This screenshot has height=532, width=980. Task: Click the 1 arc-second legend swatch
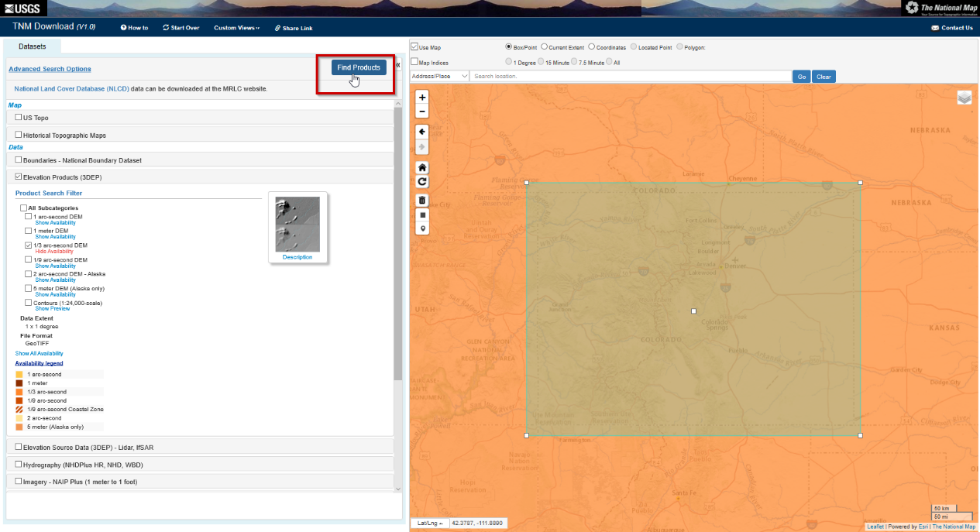(19, 374)
